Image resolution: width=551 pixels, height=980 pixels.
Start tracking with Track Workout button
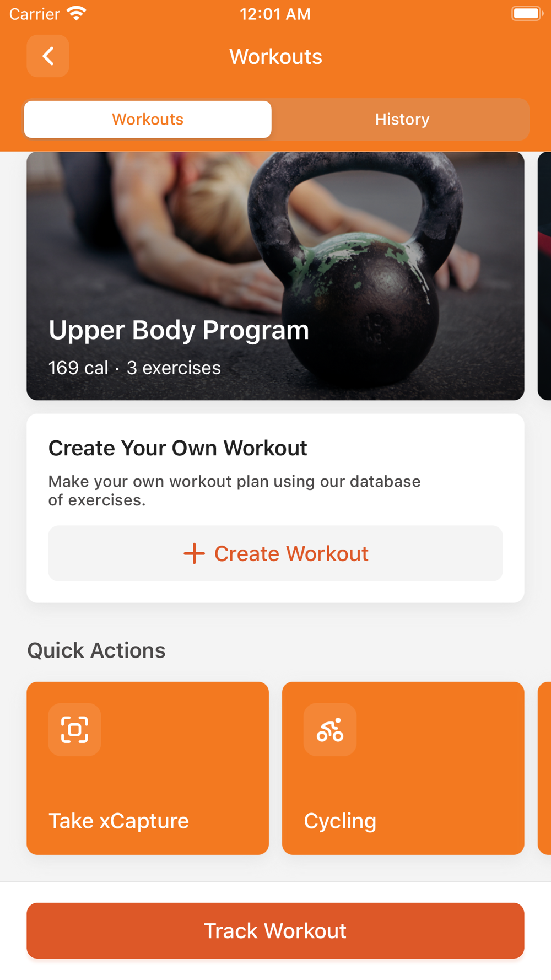pyautogui.click(x=275, y=930)
